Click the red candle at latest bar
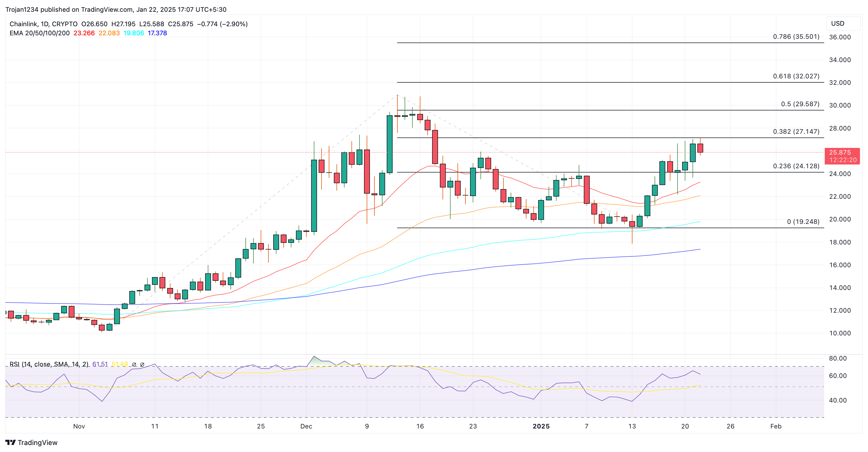The height and width of the screenshot is (452, 868). click(x=700, y=148)
